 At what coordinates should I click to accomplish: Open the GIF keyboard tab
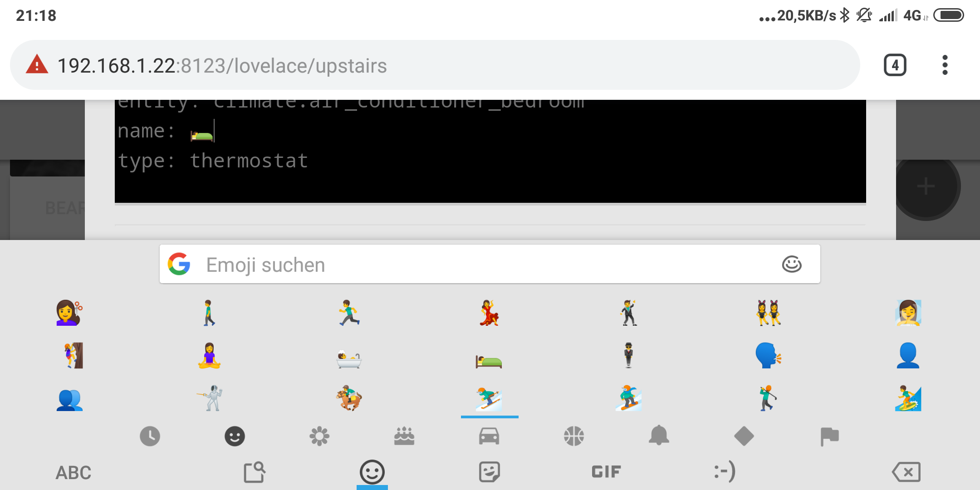pos(606,472)
